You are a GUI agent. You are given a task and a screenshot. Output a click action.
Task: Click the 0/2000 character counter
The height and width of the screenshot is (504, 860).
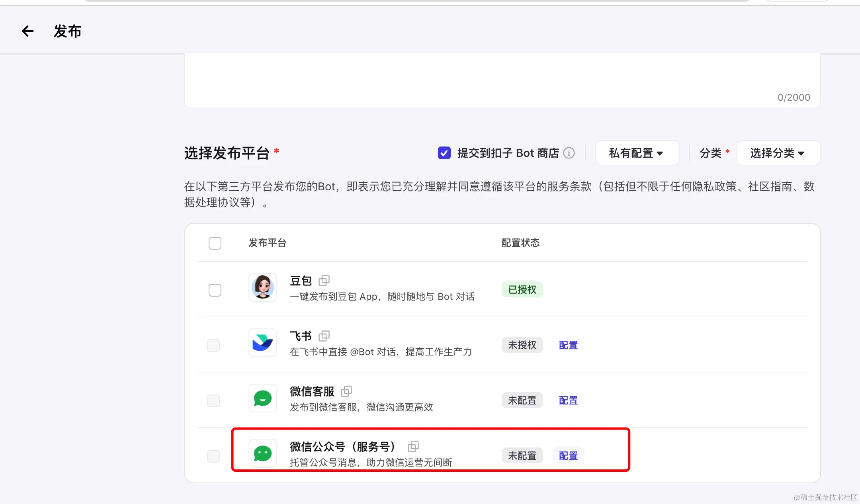(794, 98)
